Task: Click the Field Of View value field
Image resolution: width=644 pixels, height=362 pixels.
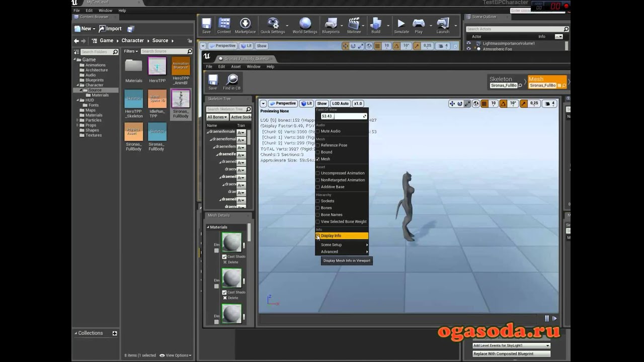Action: (x=344, y=116)
